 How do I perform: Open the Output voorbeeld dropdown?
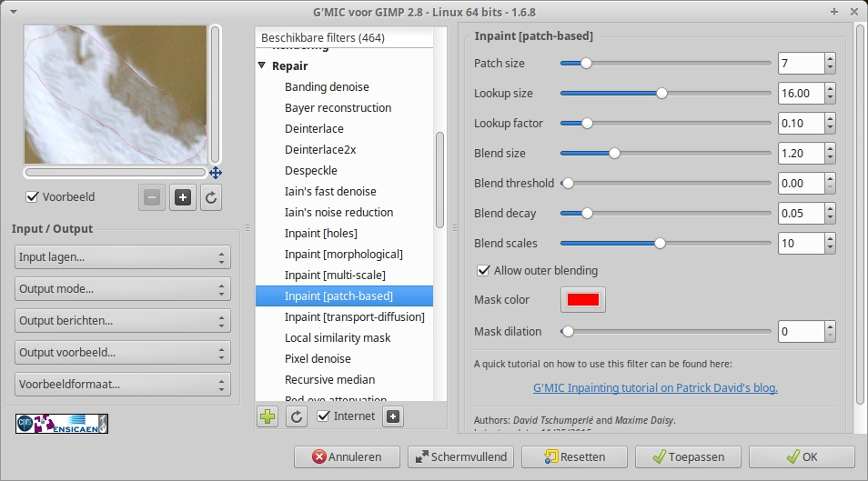pyautogui.click(x=122, y=353)
